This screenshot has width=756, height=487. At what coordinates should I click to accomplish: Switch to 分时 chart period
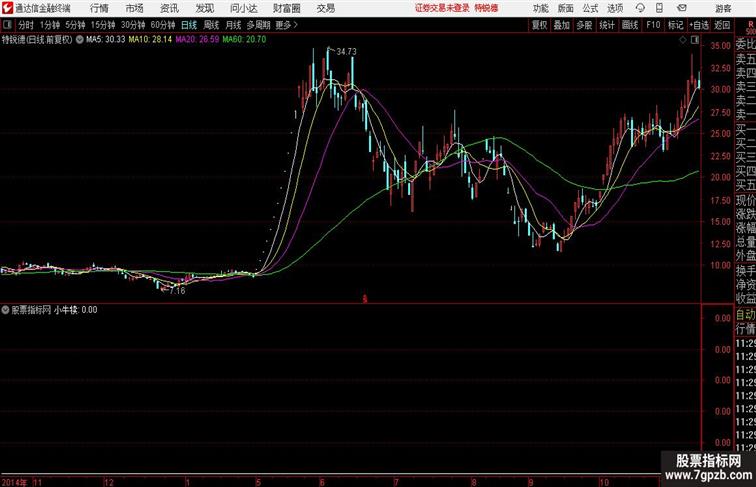point(26,25)
